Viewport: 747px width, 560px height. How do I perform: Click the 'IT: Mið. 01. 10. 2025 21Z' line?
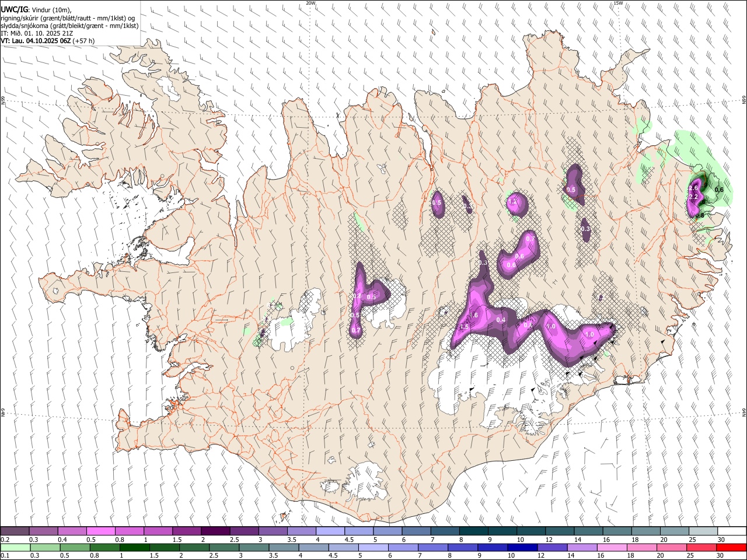pos(37,33)
